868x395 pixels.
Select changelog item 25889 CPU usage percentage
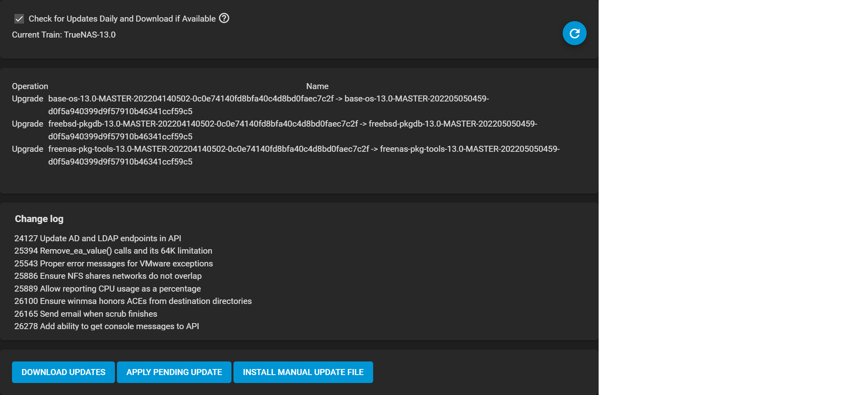tap(108, 289)
